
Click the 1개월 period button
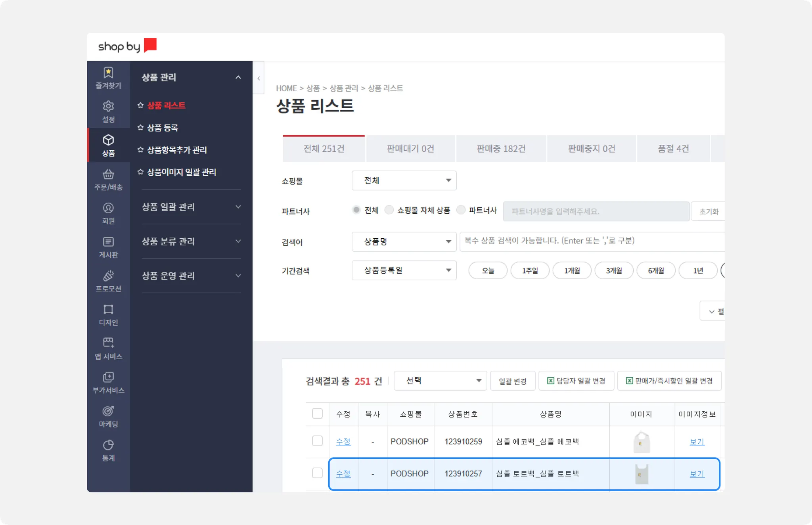pos(572,270)
